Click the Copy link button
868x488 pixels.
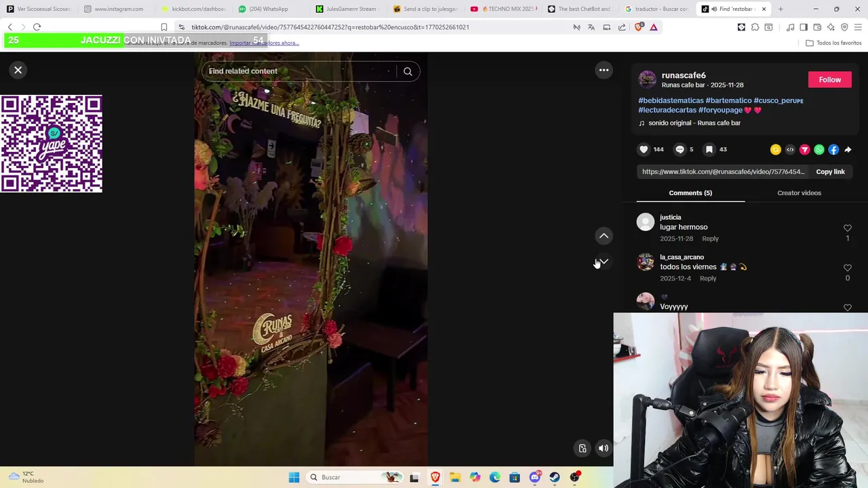pyautogui.click(x=830, y=172)
